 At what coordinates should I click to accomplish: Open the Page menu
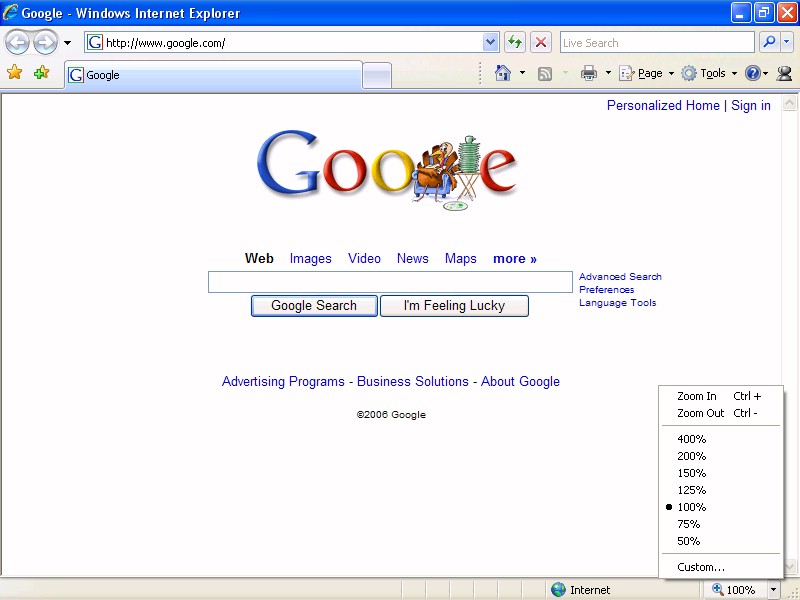coord(646,73)
